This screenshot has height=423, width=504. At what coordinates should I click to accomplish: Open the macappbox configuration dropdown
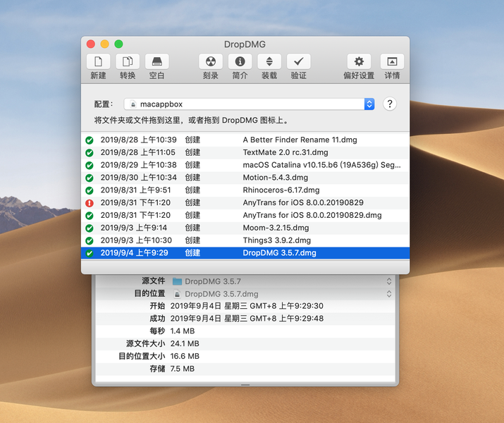point(249,104)
